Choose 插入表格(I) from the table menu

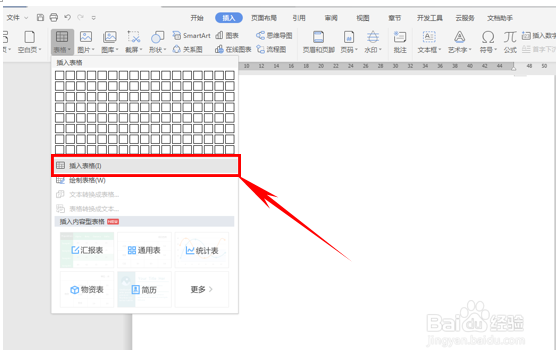[146, 166]
